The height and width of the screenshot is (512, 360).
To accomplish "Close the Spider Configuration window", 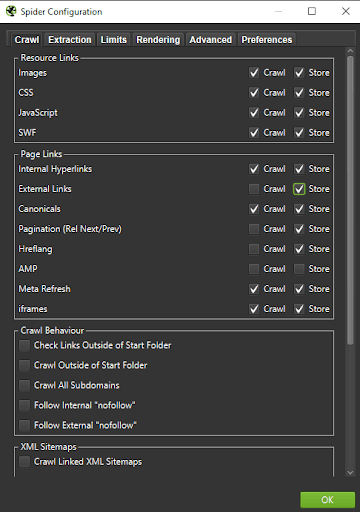I will pyautogui.click(x=346, y=11).
